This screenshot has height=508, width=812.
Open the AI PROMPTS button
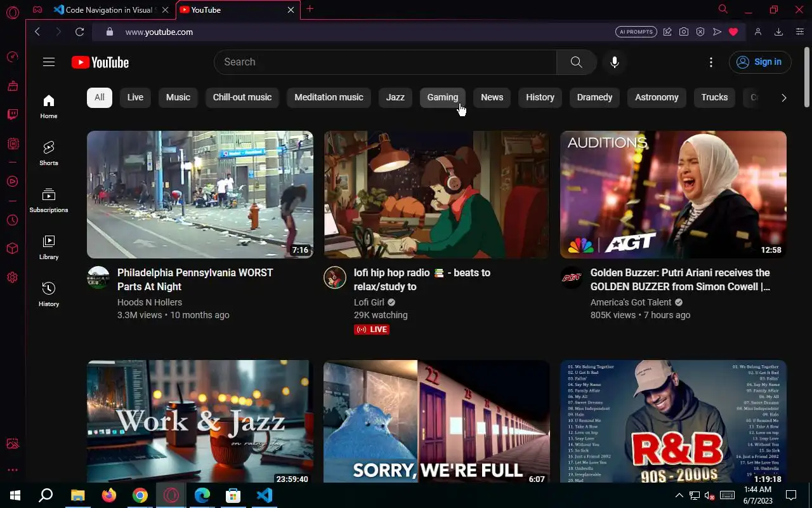tap(636, 32)
